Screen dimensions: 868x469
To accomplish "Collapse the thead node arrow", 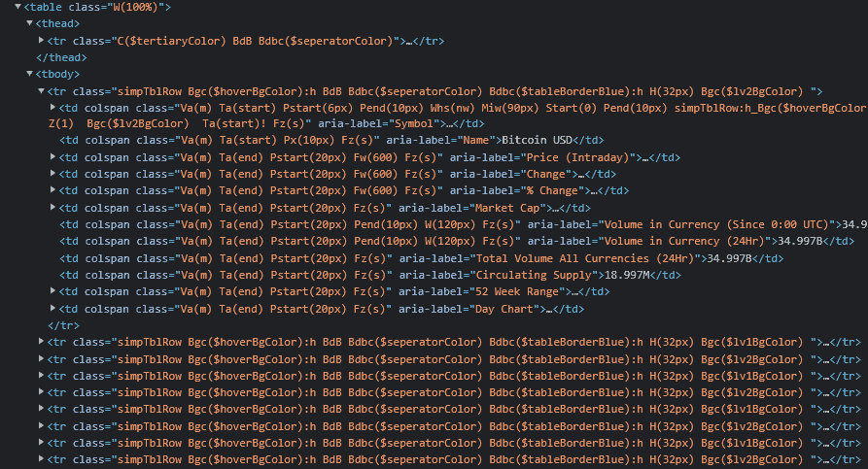I will point(30,23).
